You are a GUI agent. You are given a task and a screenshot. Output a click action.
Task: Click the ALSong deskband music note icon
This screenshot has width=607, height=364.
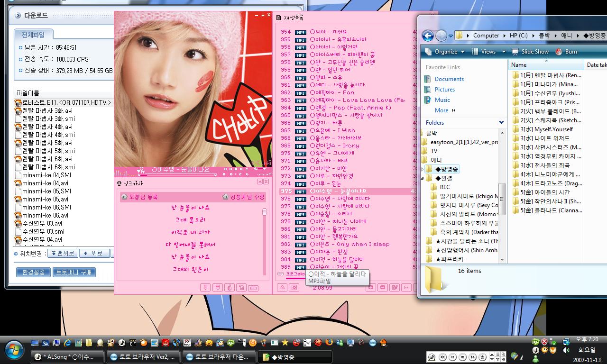click(x=432, y=357)
